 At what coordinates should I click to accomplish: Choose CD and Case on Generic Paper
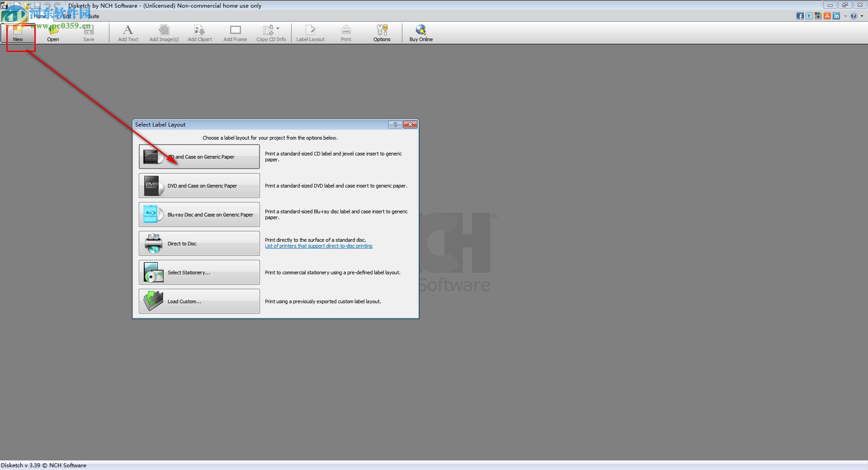pos(199,157)
